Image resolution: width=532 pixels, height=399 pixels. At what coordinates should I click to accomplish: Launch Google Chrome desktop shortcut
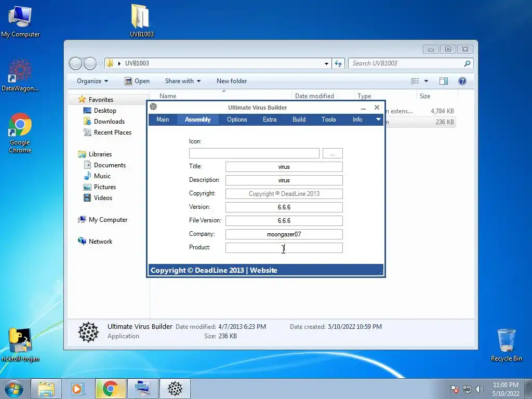pyautogui.click(x=20, y=133)
